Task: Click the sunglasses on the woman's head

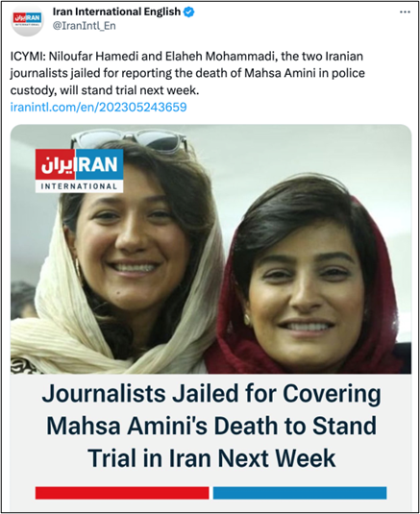Action: point(130,139)
